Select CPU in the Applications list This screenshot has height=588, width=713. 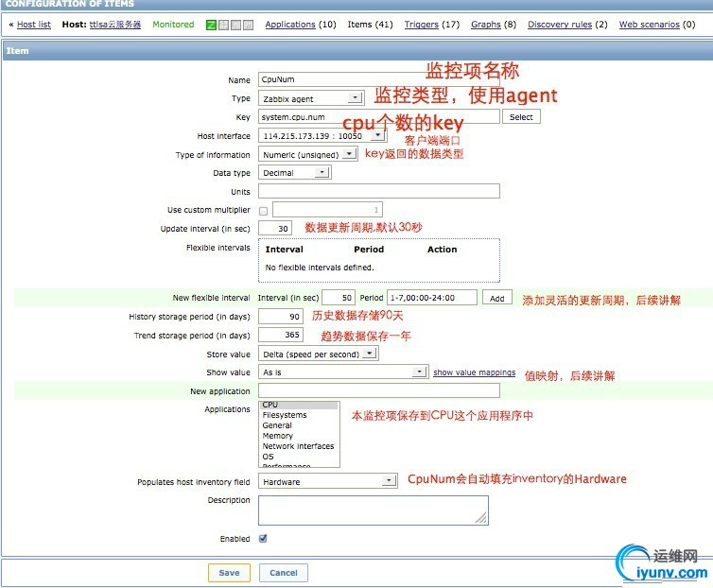tap(299, 405)
